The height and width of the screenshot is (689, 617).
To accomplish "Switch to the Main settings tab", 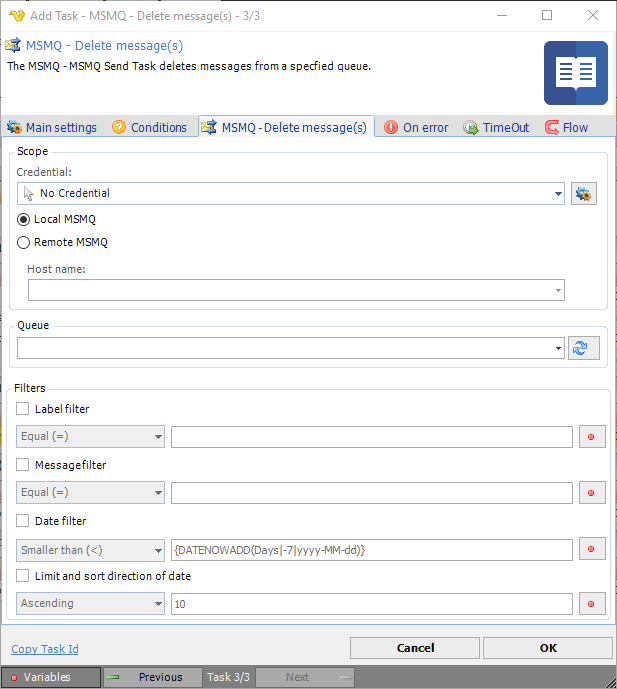I will tap(52, 128).
